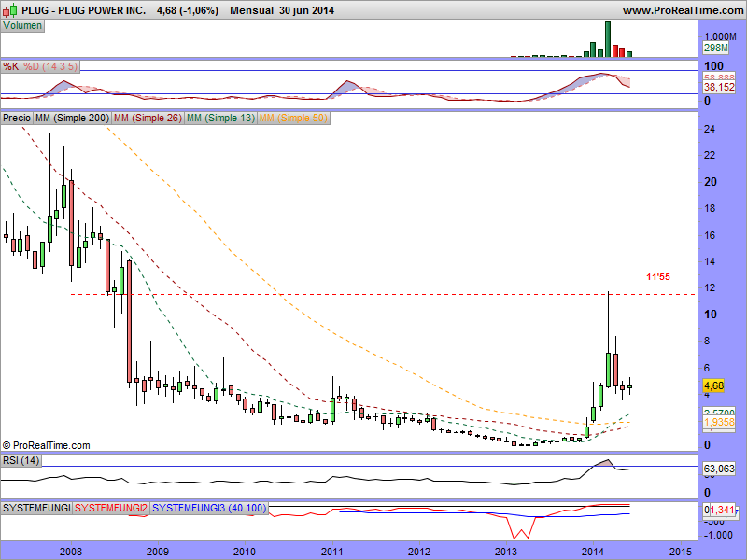Select MM (Simple 200) moving average label
Viewport: 747px width, 560px height.
(x=73, y=118)
